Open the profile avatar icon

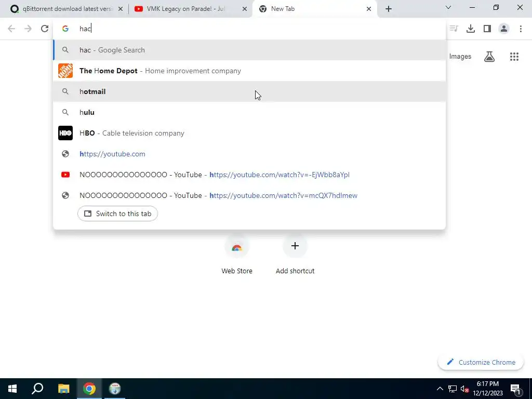click(x=504, y=29)
